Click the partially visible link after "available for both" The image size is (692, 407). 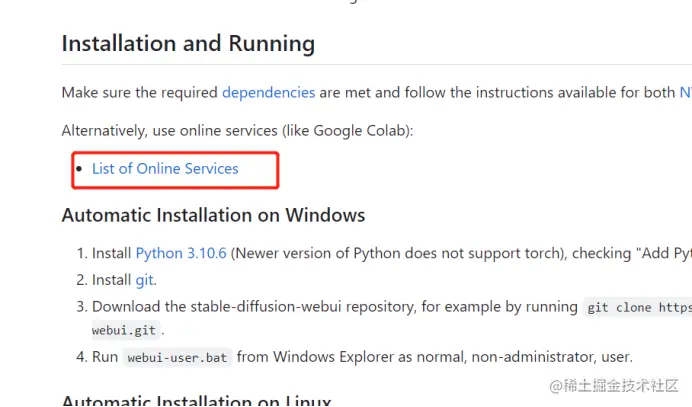click(x=685, y=92)
